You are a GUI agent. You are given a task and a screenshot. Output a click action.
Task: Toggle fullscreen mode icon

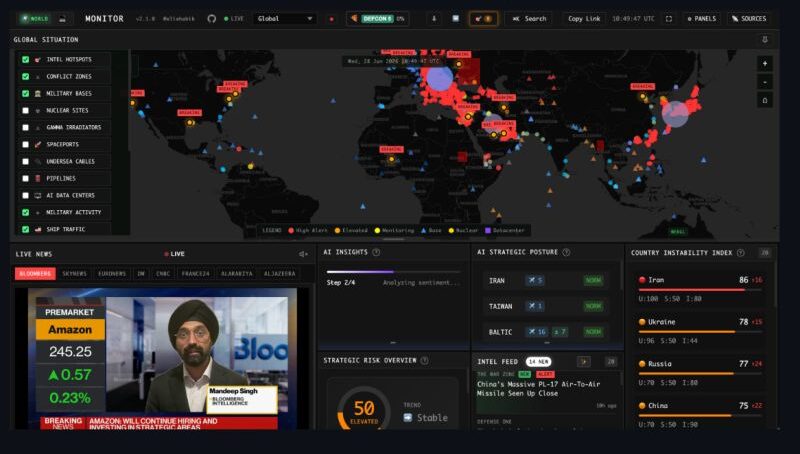(x=668, y=19)
